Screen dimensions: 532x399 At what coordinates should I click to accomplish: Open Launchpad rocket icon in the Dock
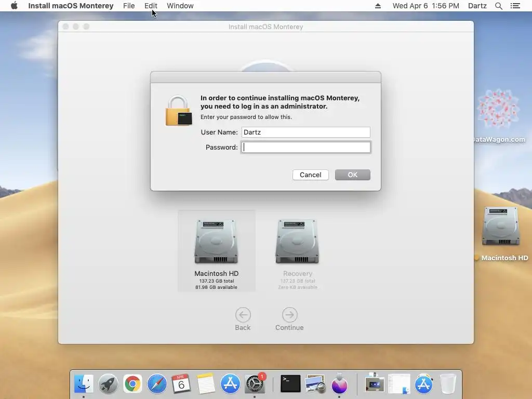(108, 384)
